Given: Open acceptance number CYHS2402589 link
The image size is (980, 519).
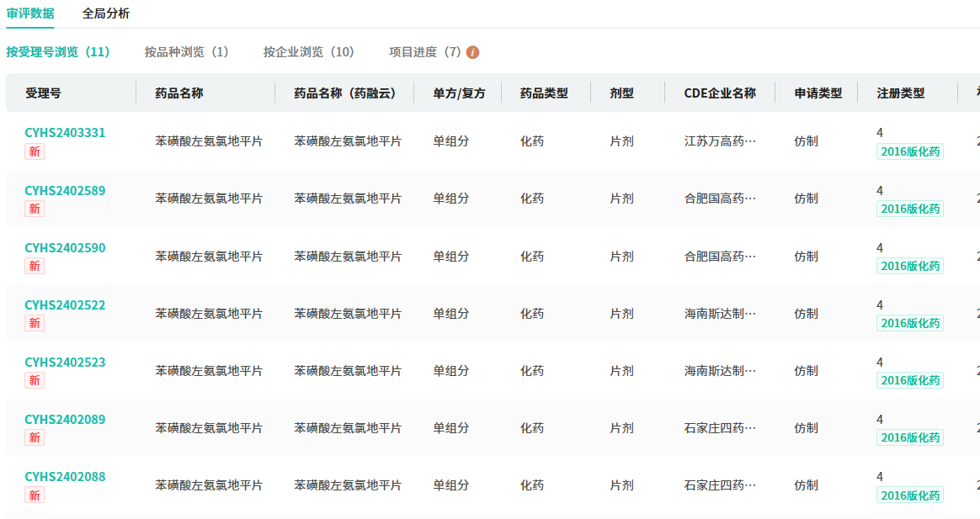Looking at the screenshot, I should click(65, 190).
